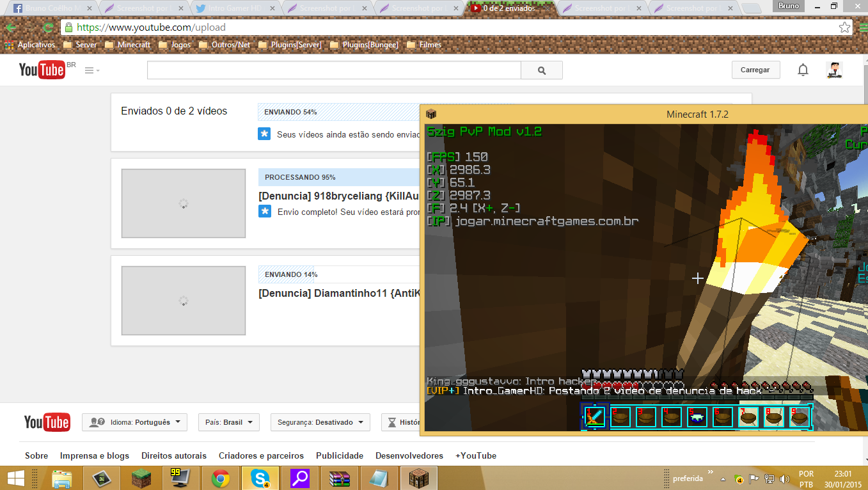868x490 pixels.
Task: Click the search magnifier button
Action: 542,70
